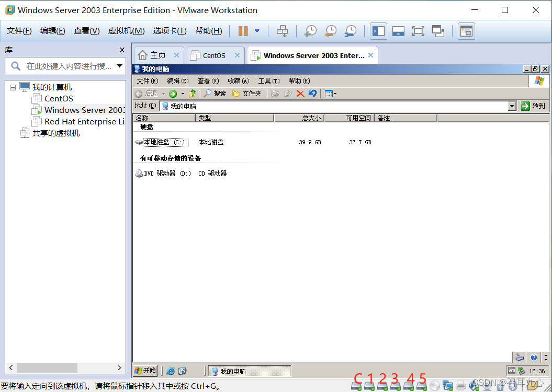552x392 pixels.
Task: Open the guest 文件(F) menu in 我的电脑
Action: (148, 81)
